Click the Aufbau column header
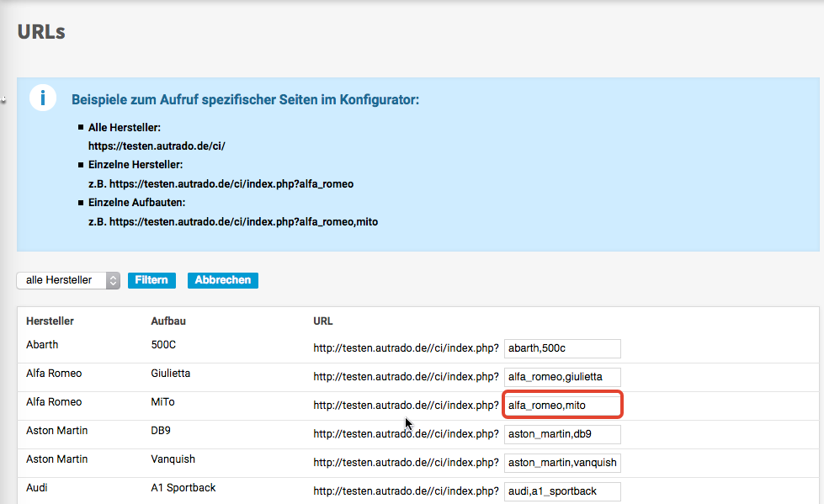The image size is (824, 504). coord(167,321)
